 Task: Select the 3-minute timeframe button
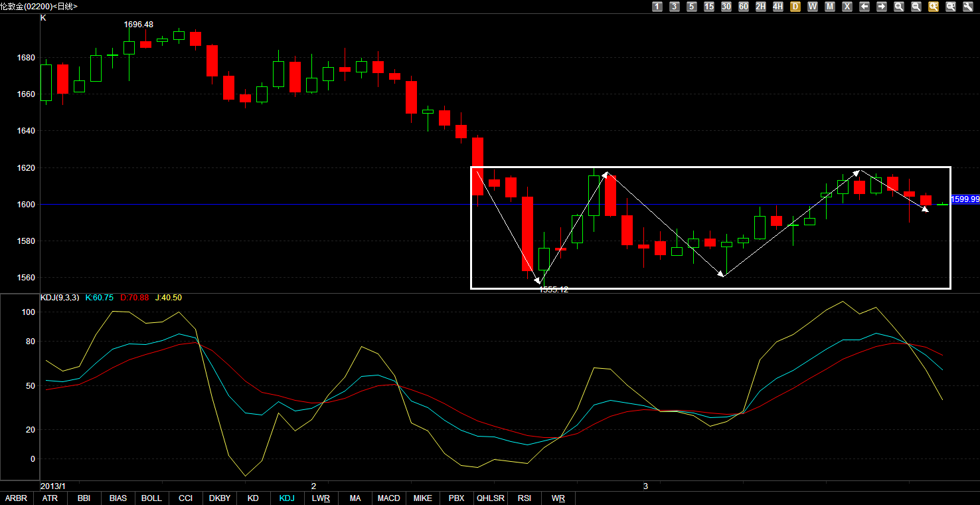[675, 6]
